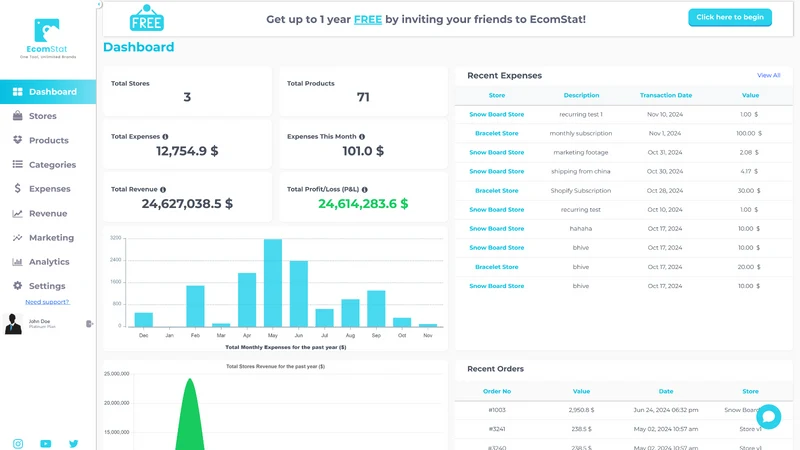Open Bracelet Store link for monthly subscription

[496, 133]
